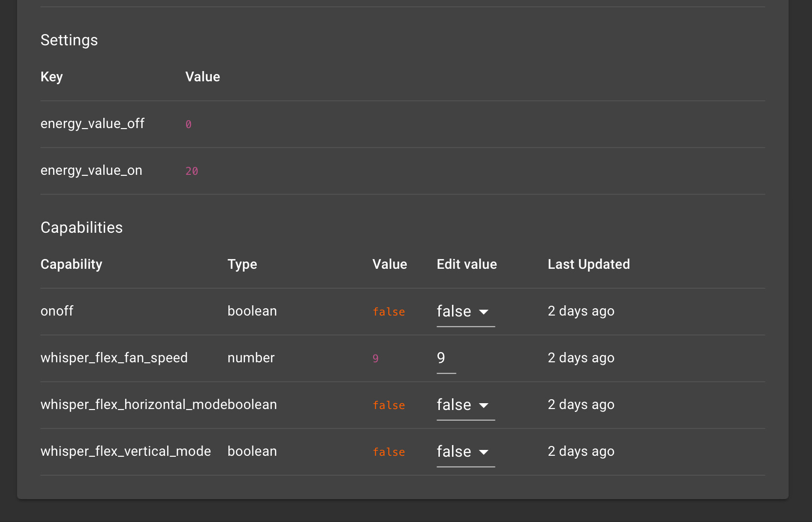The height and width of the screenshot is (522, 812).
Task: Click the energy_value_on value 20
Action: coord(191,171)
